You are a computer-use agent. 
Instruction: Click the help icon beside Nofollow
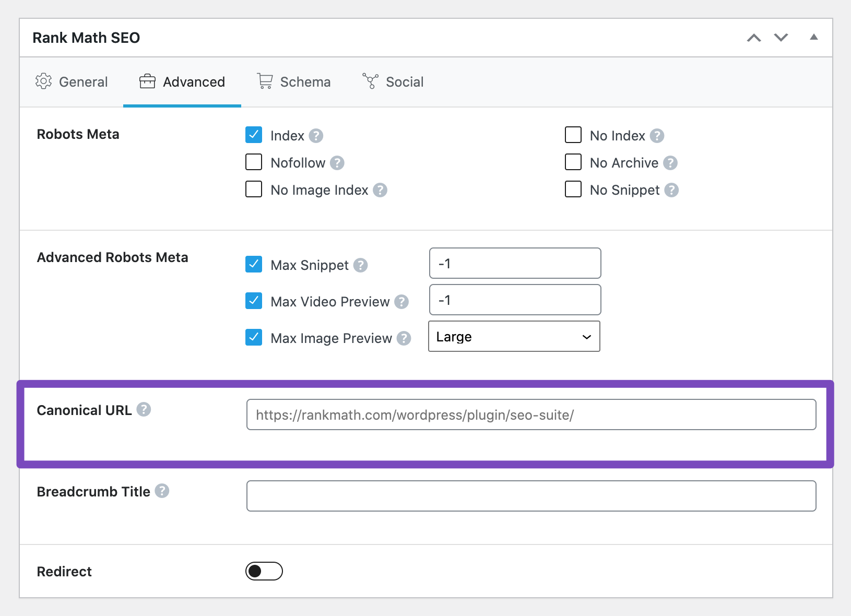(337, 163)
